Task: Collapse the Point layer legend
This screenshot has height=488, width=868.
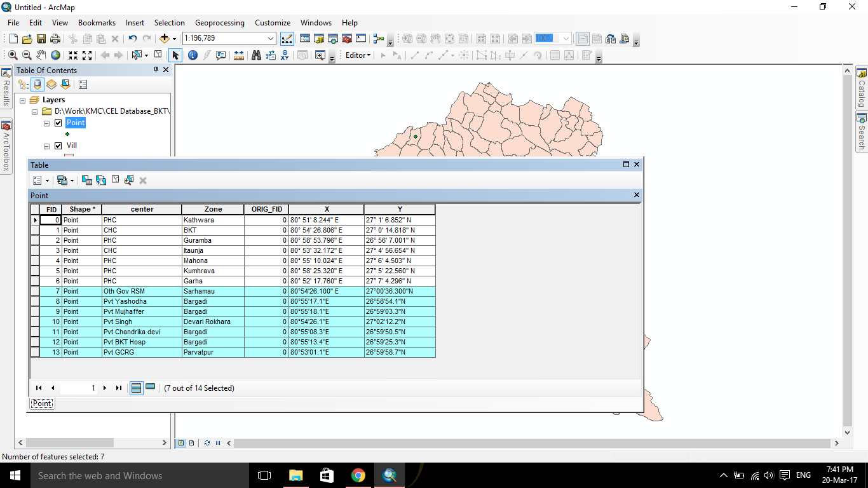Action: [x=46, y=123]
